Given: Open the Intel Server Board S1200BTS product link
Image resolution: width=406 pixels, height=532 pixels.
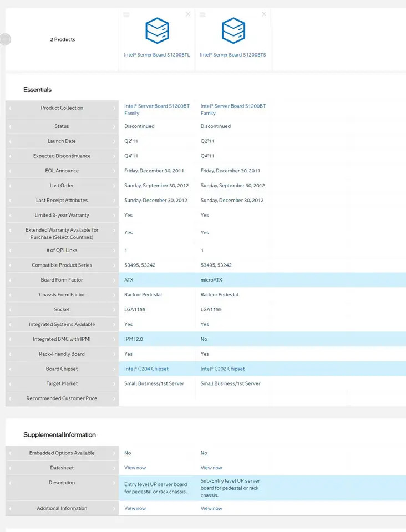Looking at the screenshot, I should [233, 55].
